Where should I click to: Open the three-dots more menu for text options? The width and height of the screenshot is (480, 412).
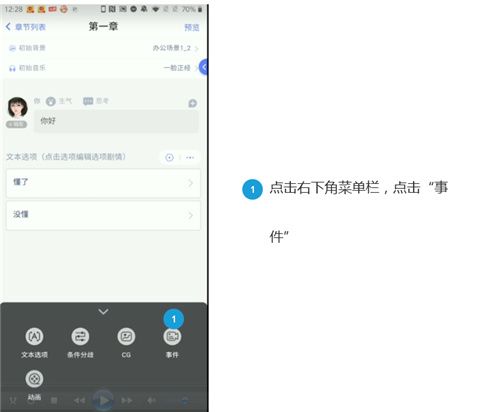(190, 157)
